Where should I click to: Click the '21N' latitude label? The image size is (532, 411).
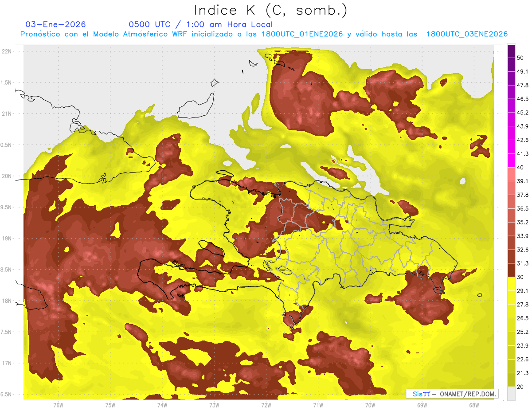[7, 114]
